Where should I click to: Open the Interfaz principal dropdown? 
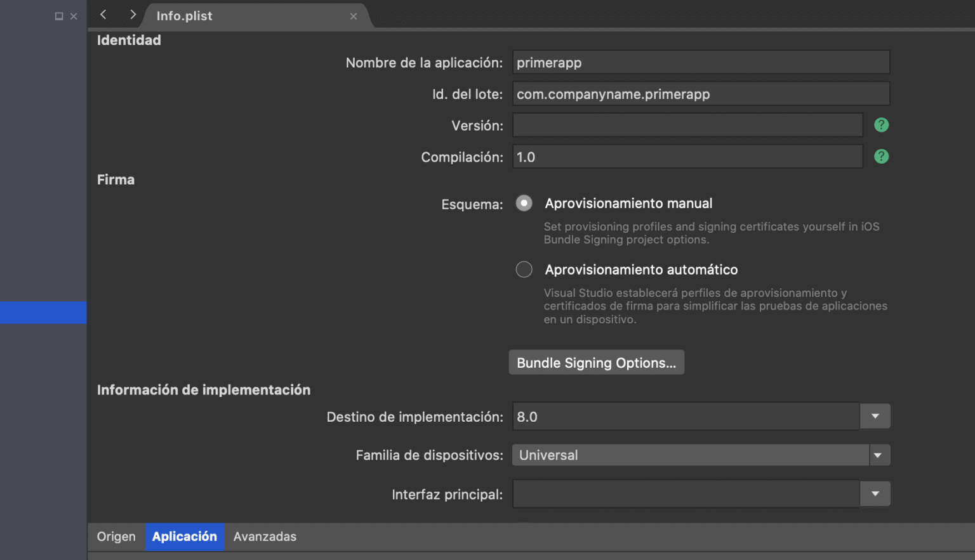(875, 493)
